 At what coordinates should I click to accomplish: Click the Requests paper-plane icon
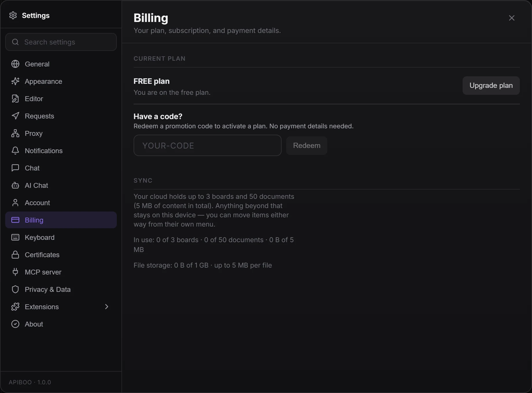point(15,116)
